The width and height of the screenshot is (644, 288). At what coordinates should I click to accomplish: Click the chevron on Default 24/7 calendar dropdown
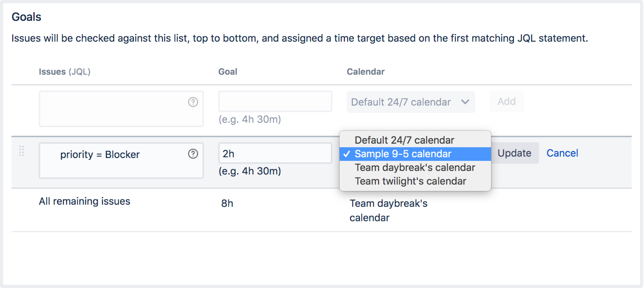(x=465, y=102)
